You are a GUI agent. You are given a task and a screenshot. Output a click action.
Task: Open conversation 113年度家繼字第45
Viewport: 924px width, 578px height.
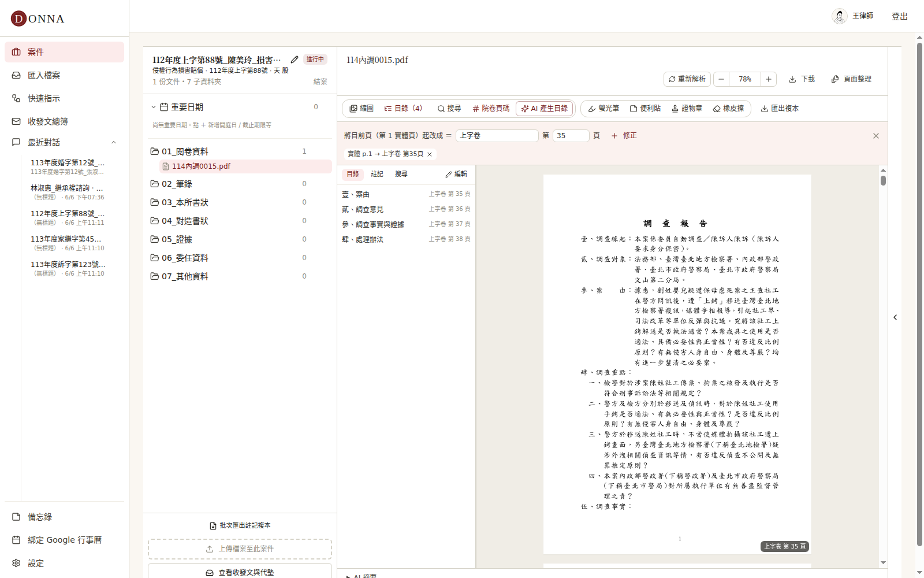coord(68,243)
